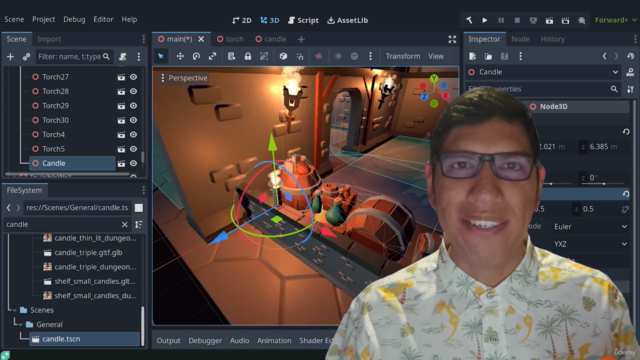Switch to the Import tab
Image resolution: width=640 pixels, height=360 pixels.
coord(49,39)
